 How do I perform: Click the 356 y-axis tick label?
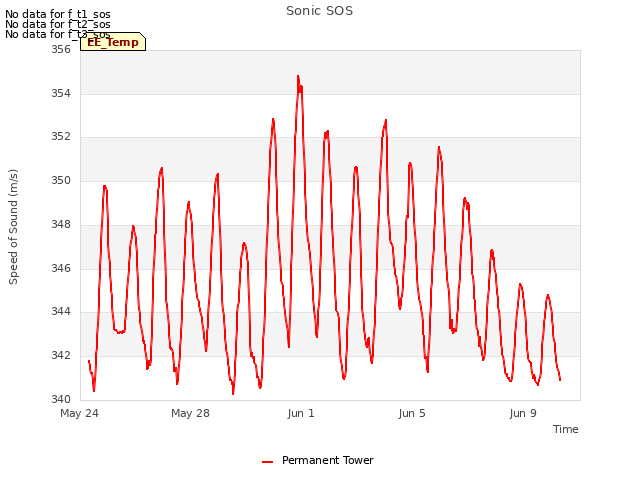61,49
